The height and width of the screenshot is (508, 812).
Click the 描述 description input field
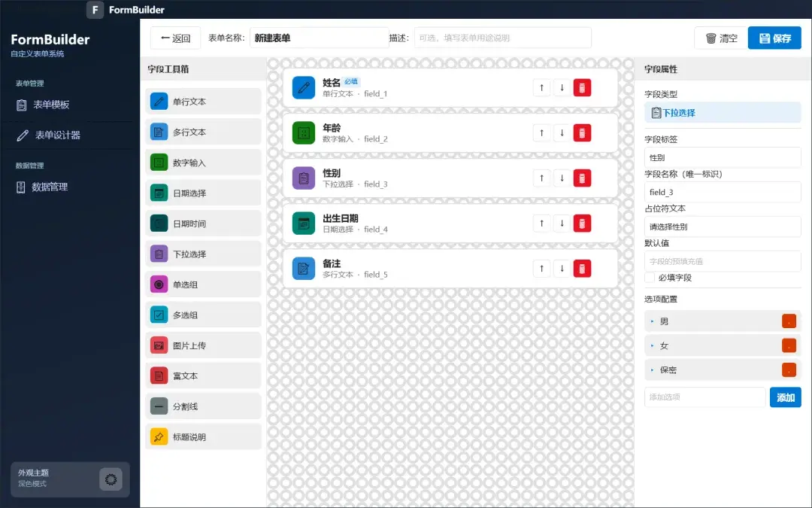pyautogui.click(x=502, y=38)
